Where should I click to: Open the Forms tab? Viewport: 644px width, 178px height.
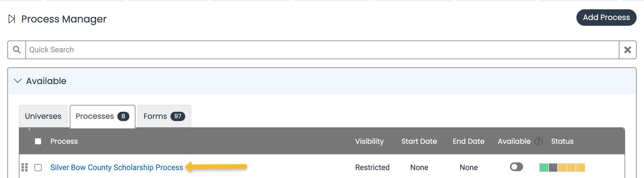point(155,116)
